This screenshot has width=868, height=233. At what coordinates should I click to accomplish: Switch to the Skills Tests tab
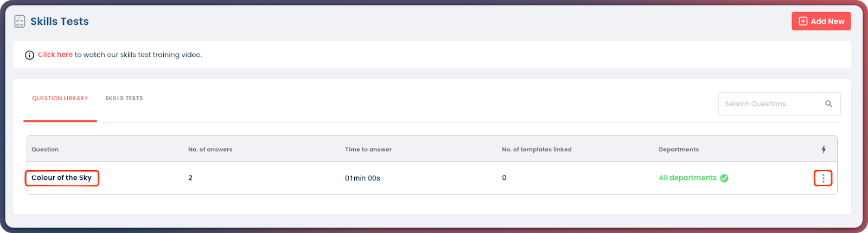click(124, 99)
